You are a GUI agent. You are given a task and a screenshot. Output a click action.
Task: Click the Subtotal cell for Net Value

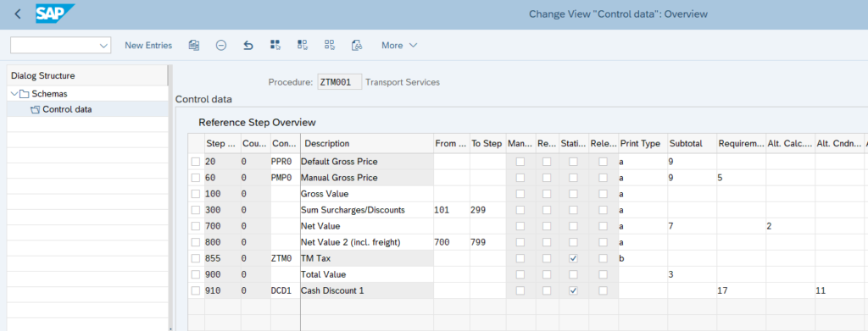(692, 226)
